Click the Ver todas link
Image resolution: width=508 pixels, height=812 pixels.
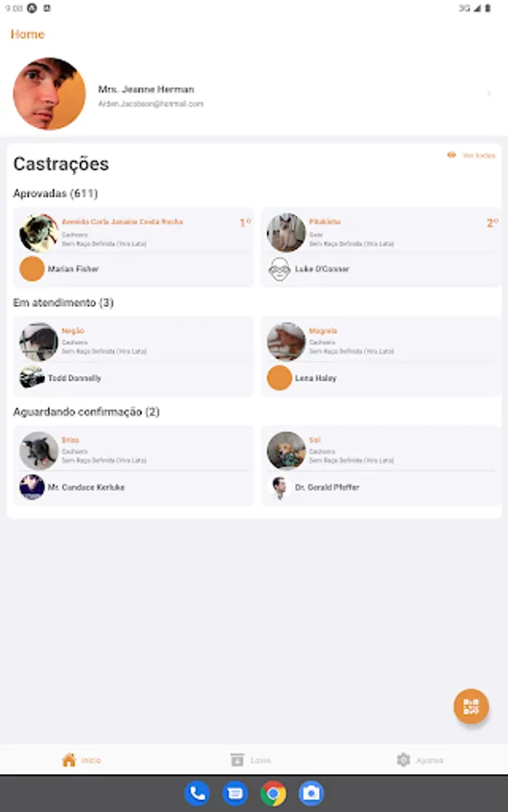click(x=478, y=155)
